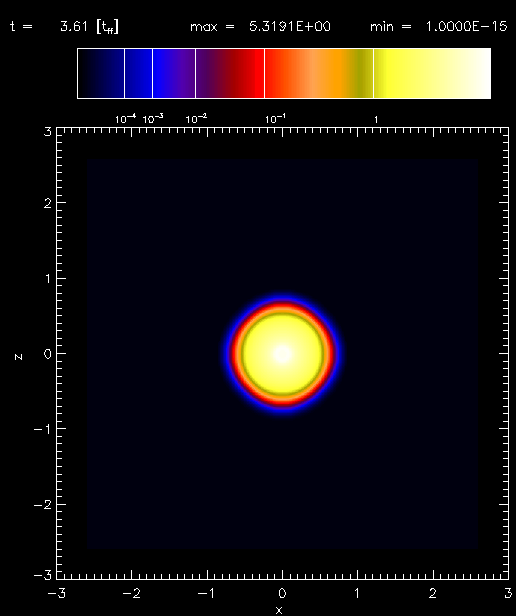This screenshot has width=516, height=616.
Task: Click the bright white center of the sphere
Action: point(282,353)
